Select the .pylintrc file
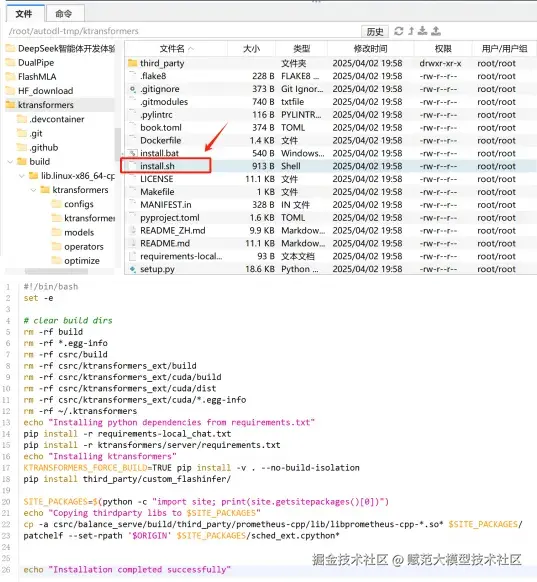The width and height of the screenshot is (537, 582). [x=156, y=115]
